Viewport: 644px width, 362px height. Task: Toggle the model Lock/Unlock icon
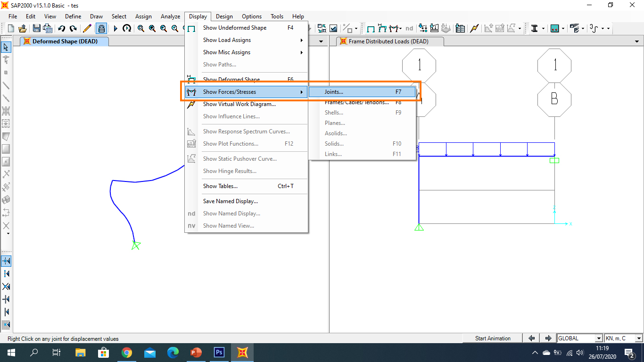(101, 28)
